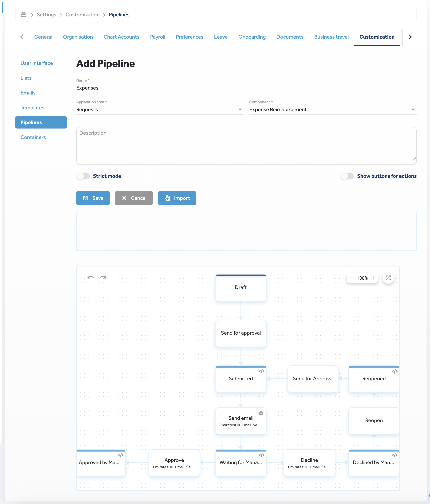Viewport: 430px width, 504px height.
Task: Switch to the General tab
Action: click(x=43, y=37)
